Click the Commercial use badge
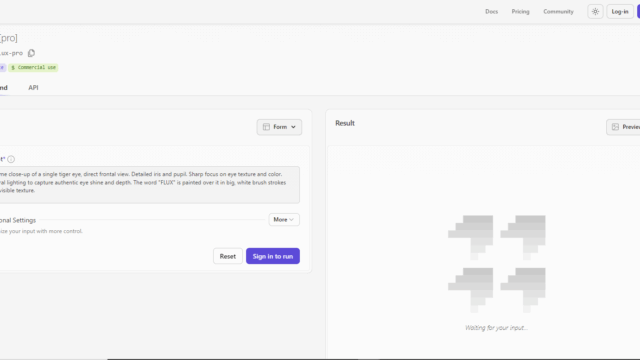 pyautogui.click(x=33, y=67)
